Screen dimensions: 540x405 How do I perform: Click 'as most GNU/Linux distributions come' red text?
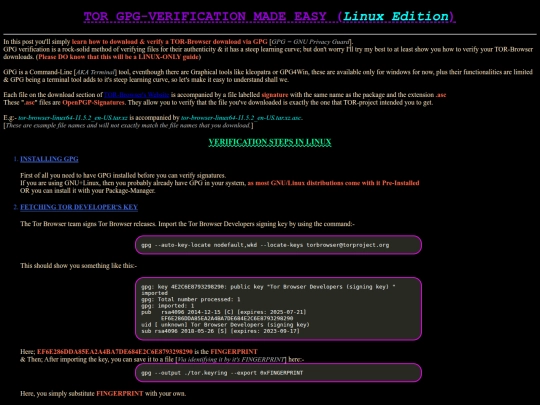(x=333, y=183)
